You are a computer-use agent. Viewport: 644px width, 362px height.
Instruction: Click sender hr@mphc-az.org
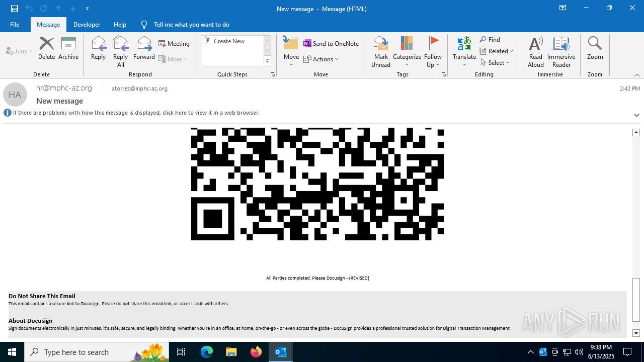click(64, 88)
